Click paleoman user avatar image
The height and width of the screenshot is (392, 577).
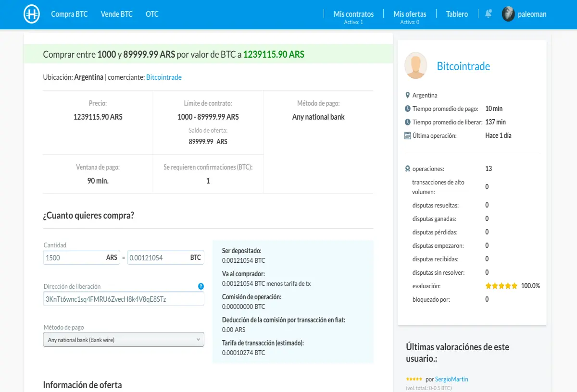click(508, 14)
